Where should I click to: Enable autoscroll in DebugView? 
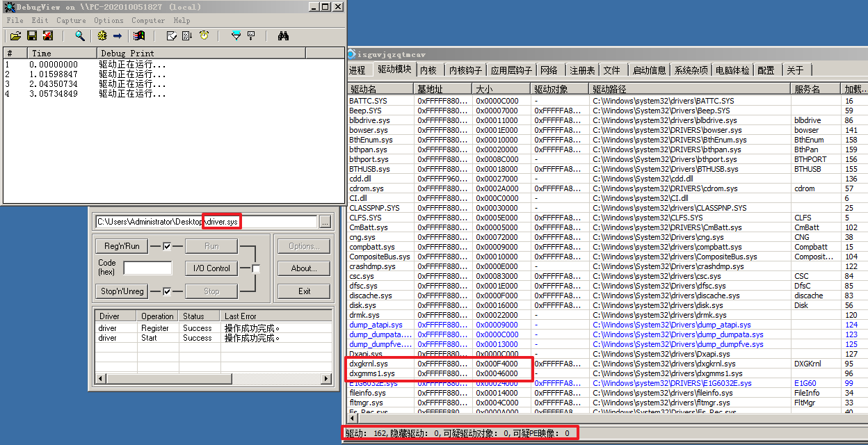click(x=186, y=35)
